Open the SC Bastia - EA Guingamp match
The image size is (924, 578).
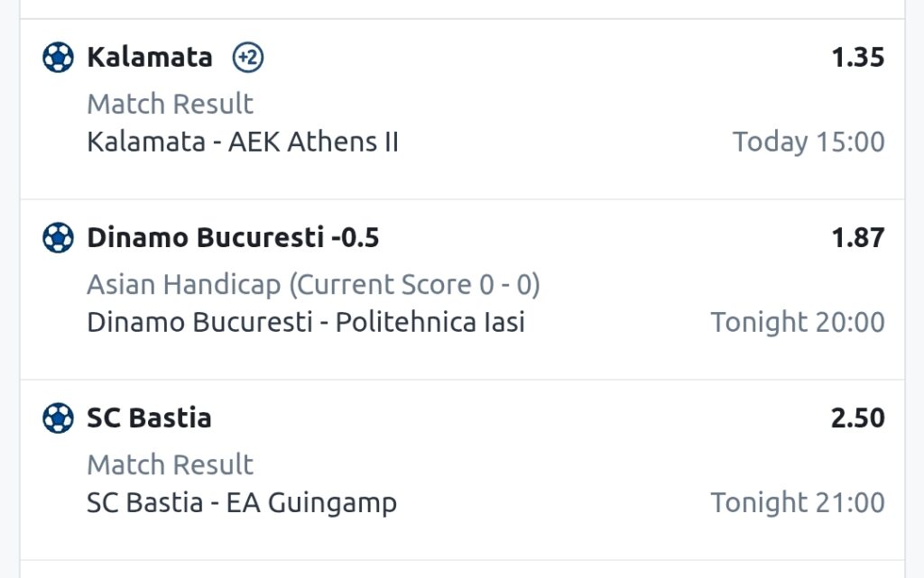click(x=242, y=502)
